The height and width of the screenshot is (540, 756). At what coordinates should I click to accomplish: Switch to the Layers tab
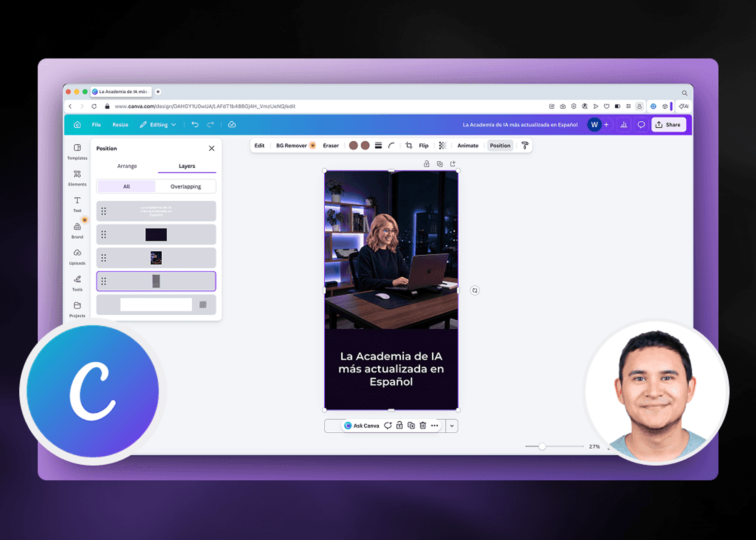(x=187, y=166)
